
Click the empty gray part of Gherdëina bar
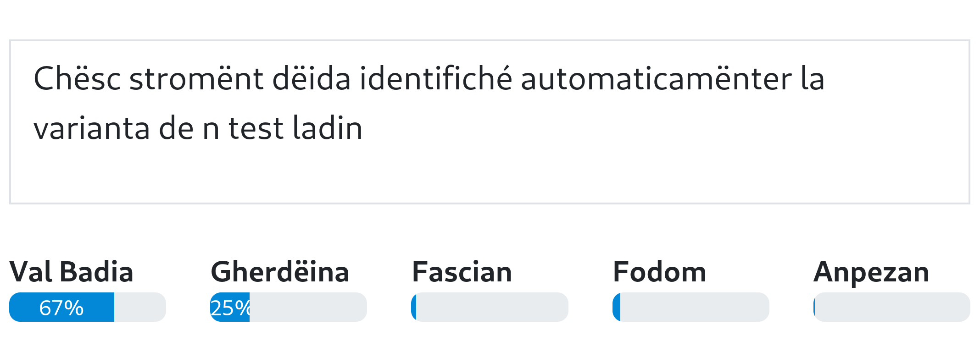click(307, 307)
